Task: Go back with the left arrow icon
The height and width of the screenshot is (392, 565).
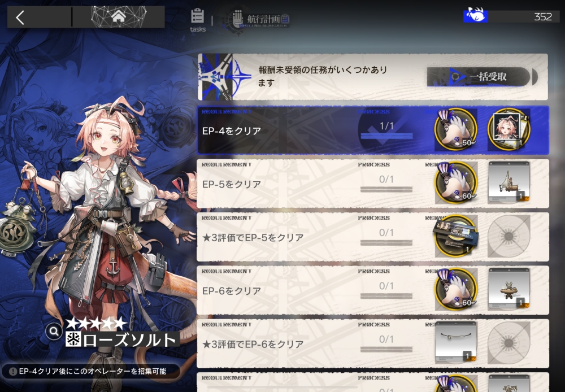Action: pos(20,18)
